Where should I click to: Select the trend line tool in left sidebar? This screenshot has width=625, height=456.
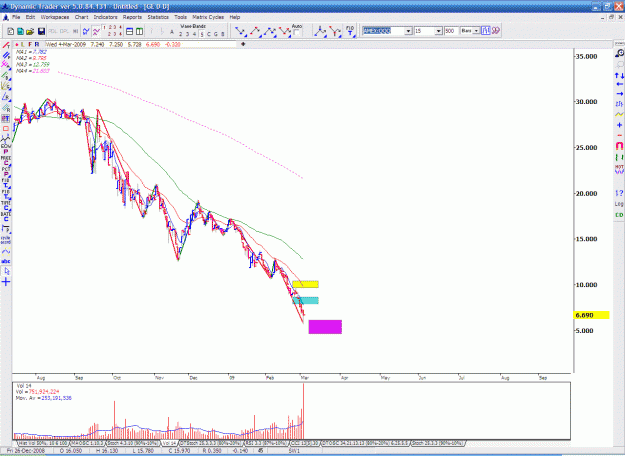pyautogui.click(x=6, y=45)
